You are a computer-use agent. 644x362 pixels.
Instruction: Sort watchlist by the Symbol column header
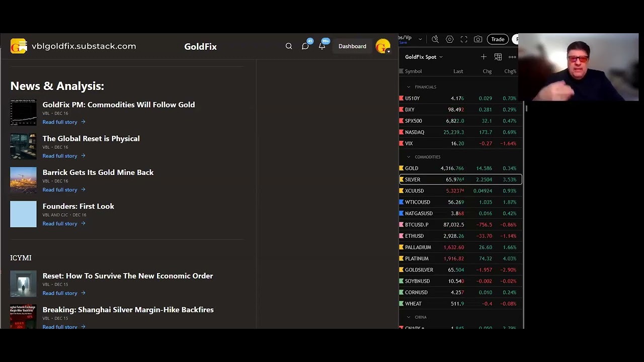tap(414, 71)
